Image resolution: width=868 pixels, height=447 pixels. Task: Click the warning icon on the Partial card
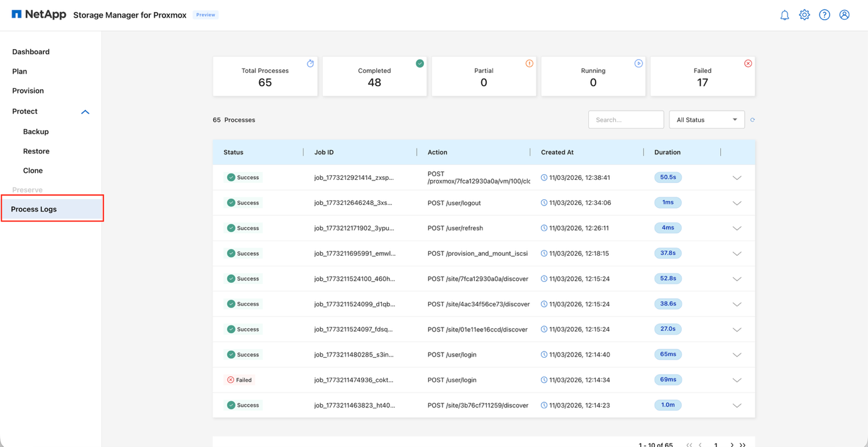pyautogui.click(x=529, y=63)
